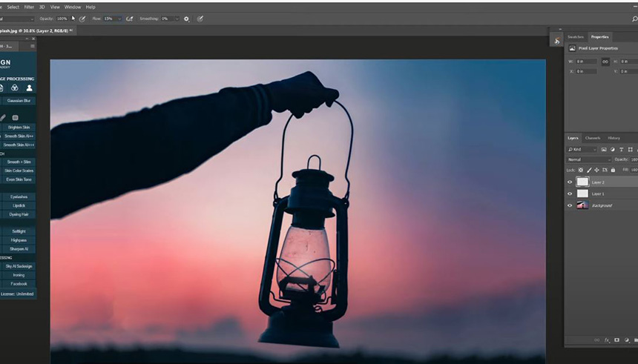Open the Filter menu

[x=29, y=7]
